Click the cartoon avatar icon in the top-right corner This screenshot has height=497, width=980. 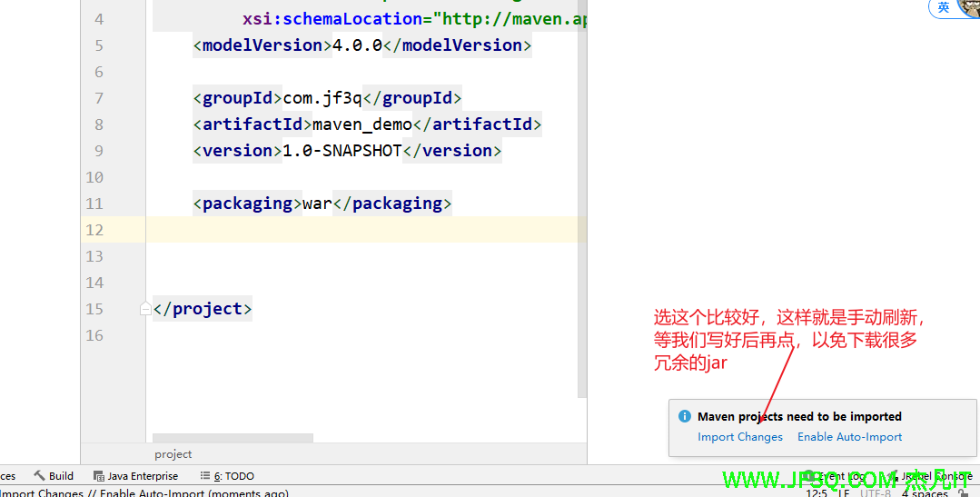[971, 7]
